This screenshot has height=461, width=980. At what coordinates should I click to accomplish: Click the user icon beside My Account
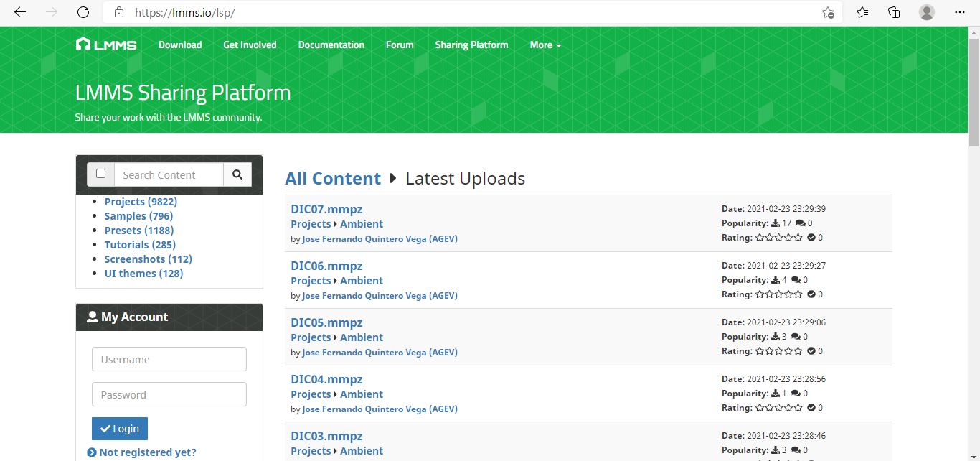coord(92,317)
